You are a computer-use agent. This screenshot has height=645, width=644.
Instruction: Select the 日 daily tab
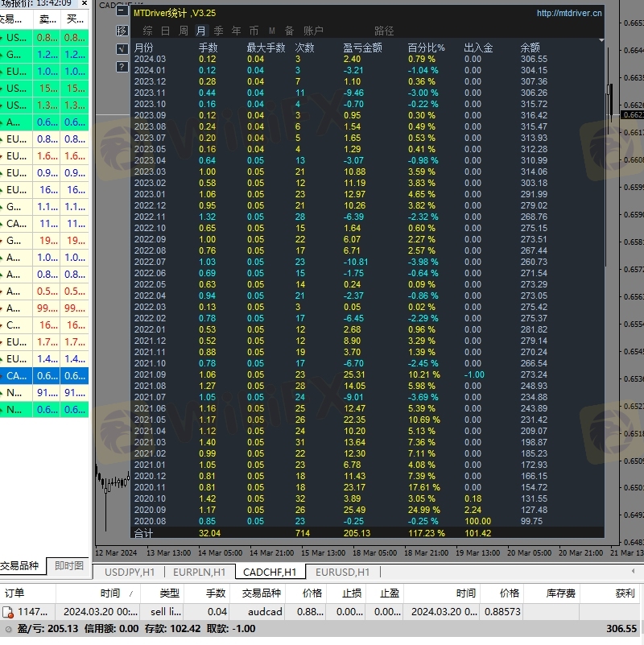coord(165,31)
